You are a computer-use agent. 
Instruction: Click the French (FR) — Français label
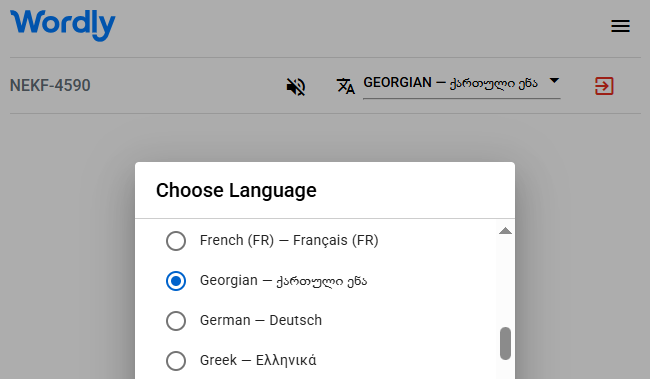289,241
